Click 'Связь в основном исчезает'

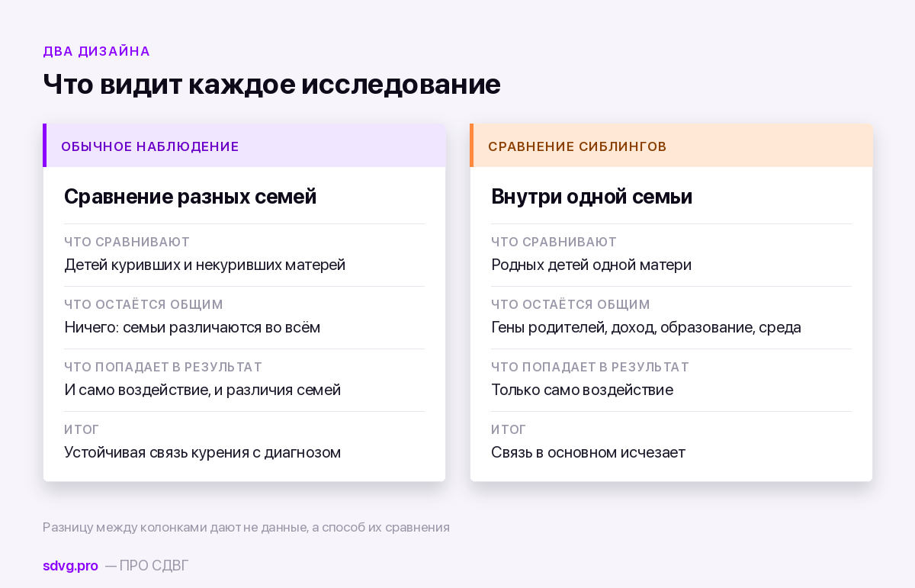tap(588, 452)
